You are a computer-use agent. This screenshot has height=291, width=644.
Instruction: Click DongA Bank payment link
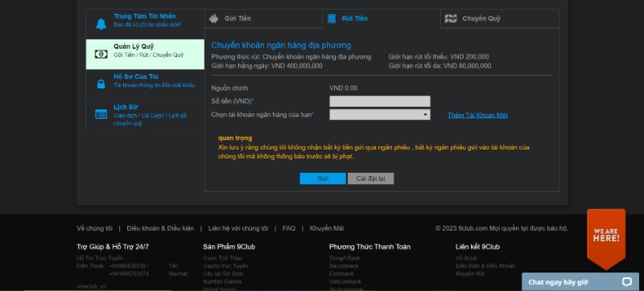click(x=345, y=258)
